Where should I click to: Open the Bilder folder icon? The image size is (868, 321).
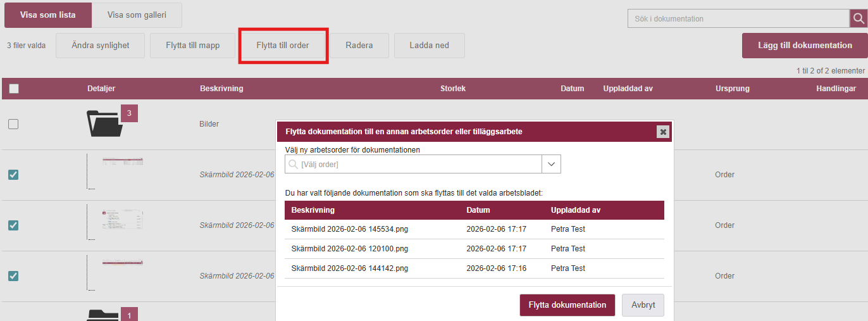click(x=104, y=124)
